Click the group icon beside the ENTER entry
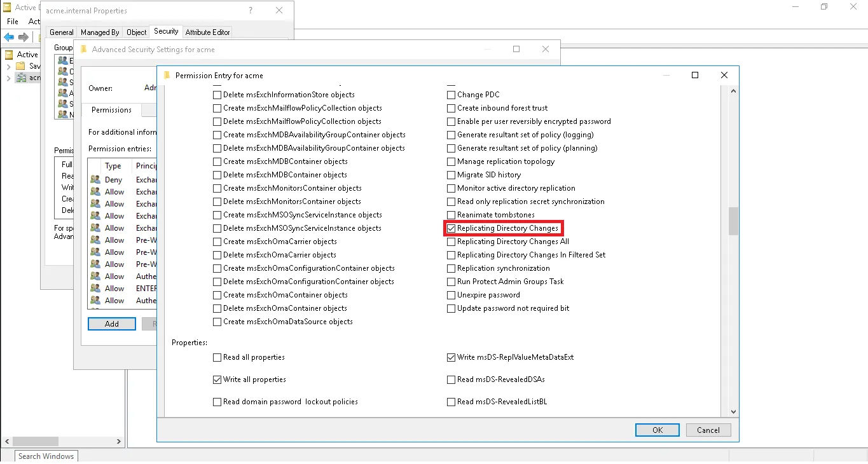Screen dimensions: 868x464 pos(95,289)
